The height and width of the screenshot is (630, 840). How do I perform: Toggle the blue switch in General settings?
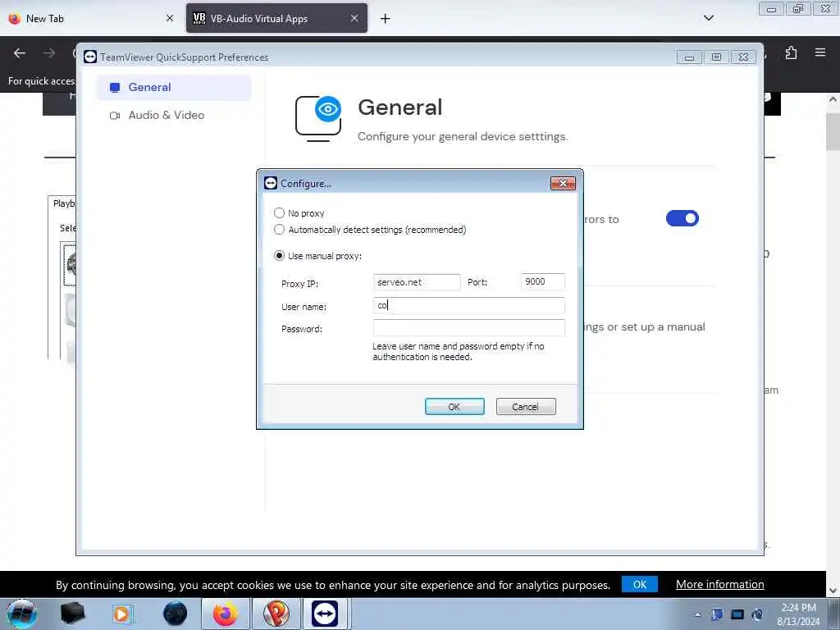click(x=682, y=218)
